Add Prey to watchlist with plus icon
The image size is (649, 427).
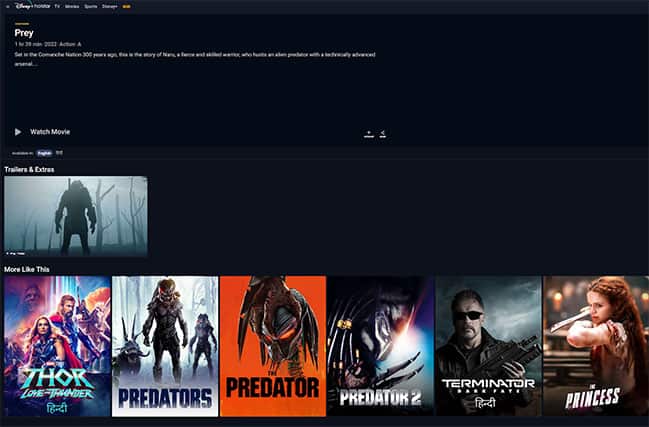[369, 134]
